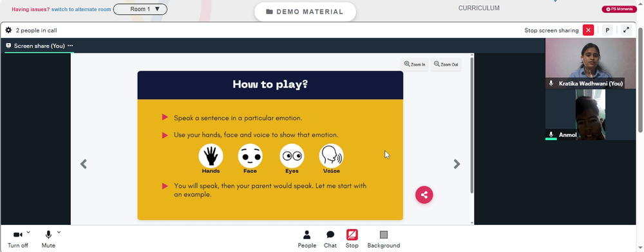The image size is (644, 252).
Task: Click the Hands icon on slide
Action: click(211, 156)
